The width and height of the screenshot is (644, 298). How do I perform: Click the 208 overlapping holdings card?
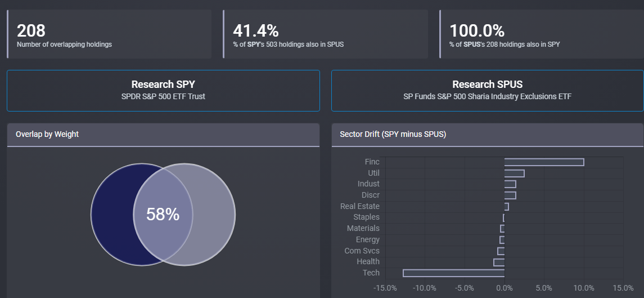109,34
